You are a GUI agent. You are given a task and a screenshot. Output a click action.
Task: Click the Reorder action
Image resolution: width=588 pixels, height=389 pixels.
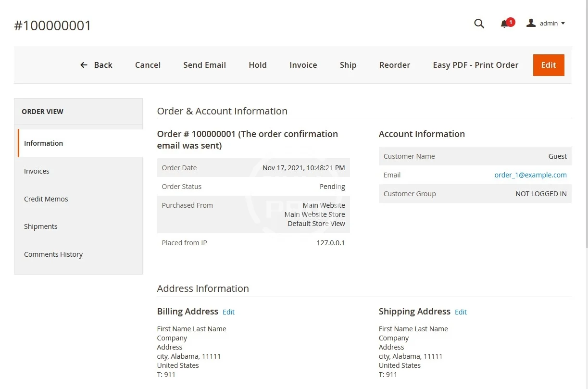point(394,65)
